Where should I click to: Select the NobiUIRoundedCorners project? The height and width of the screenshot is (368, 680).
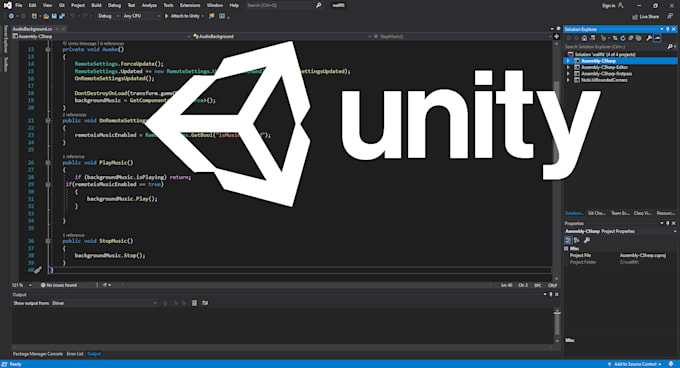[604, 80]
